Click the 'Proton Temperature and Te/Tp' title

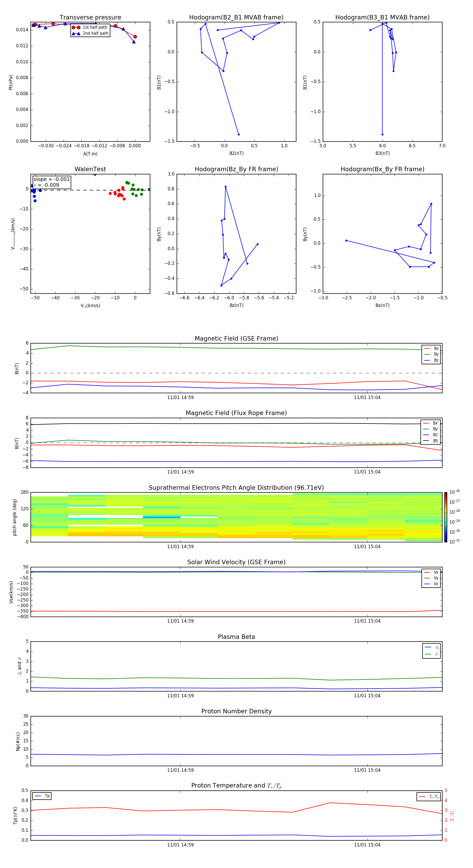coord(236,786)
